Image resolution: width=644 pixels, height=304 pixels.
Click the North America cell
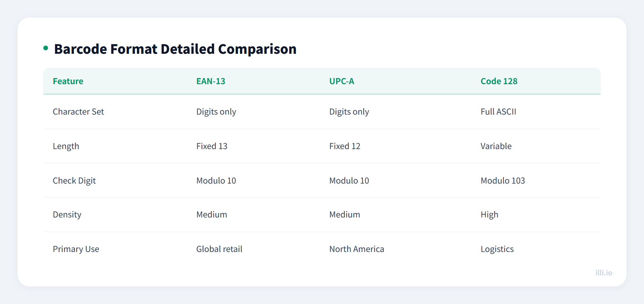(357, 249)
